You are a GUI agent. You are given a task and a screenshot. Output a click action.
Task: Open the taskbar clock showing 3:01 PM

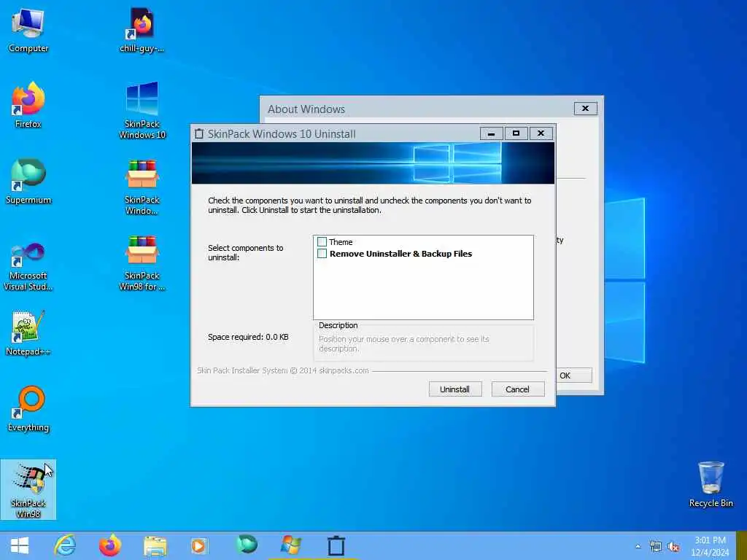[x=710, y=546]
